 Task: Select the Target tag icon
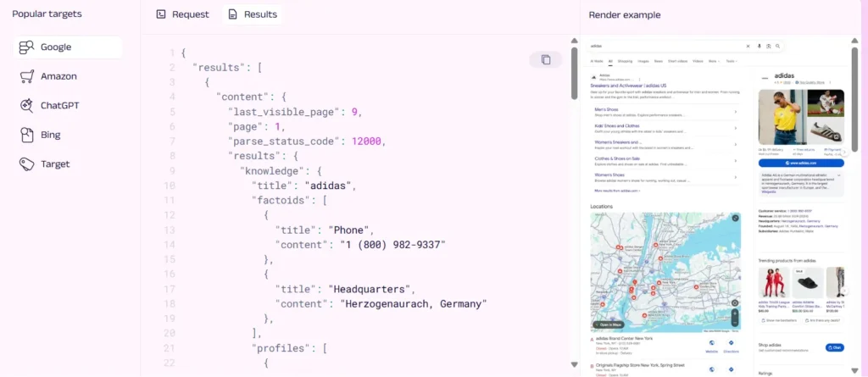(26, 164)
